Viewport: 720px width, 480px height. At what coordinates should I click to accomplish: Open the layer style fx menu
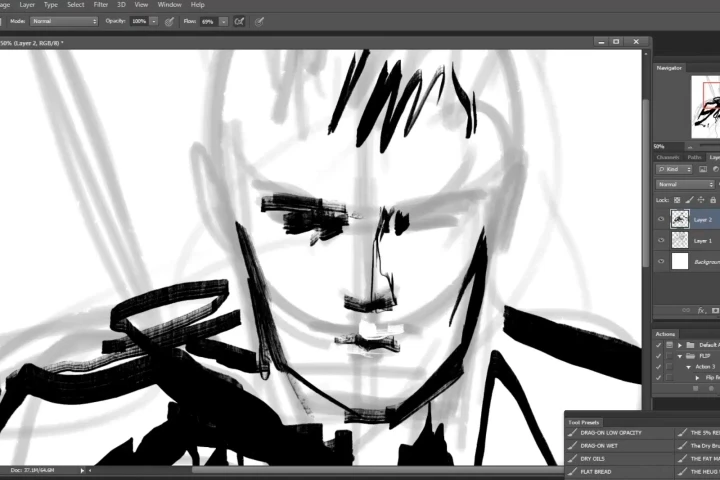pyautogui.click(x=701, y=311)
